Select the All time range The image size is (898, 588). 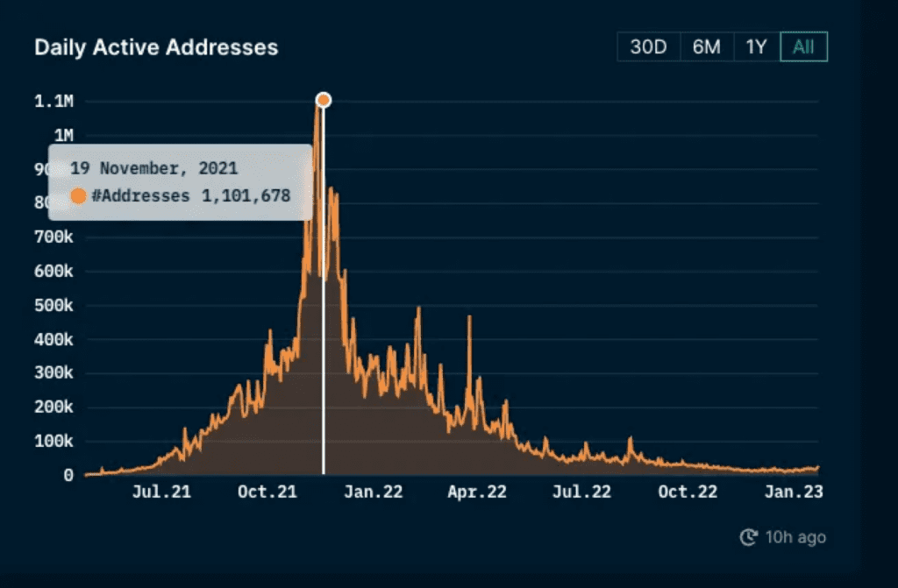[x=803, y=46]
